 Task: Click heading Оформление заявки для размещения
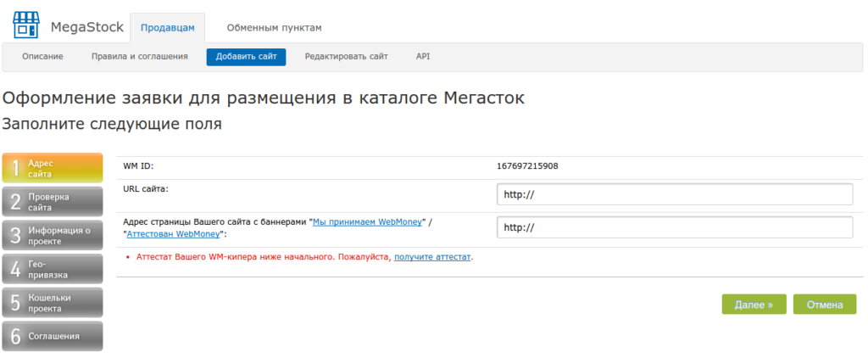pyautogui.click(x=264, y=98)
